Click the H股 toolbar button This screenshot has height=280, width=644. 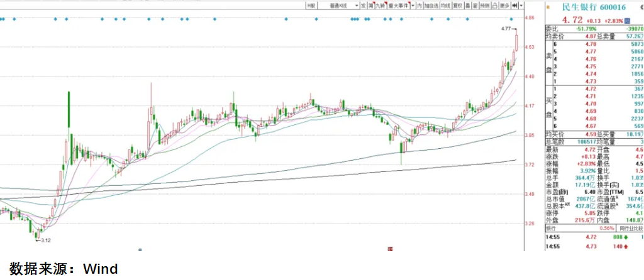(311, 6)
